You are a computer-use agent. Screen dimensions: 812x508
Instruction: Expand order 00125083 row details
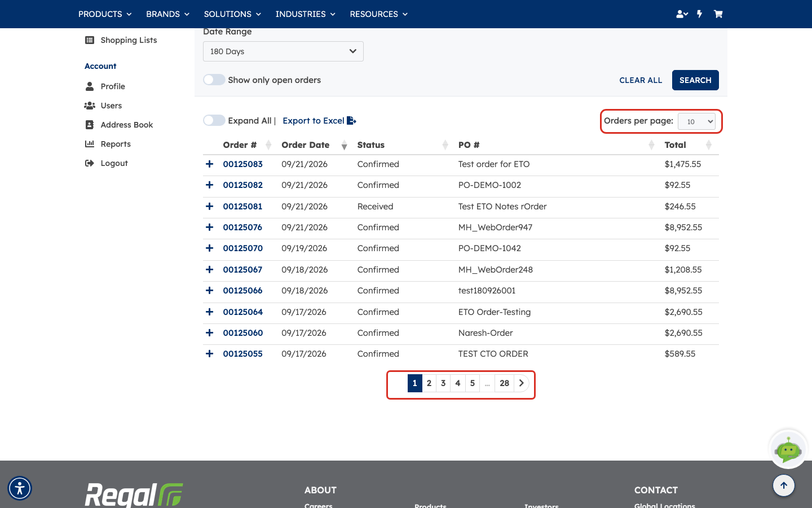pos(210,164)
